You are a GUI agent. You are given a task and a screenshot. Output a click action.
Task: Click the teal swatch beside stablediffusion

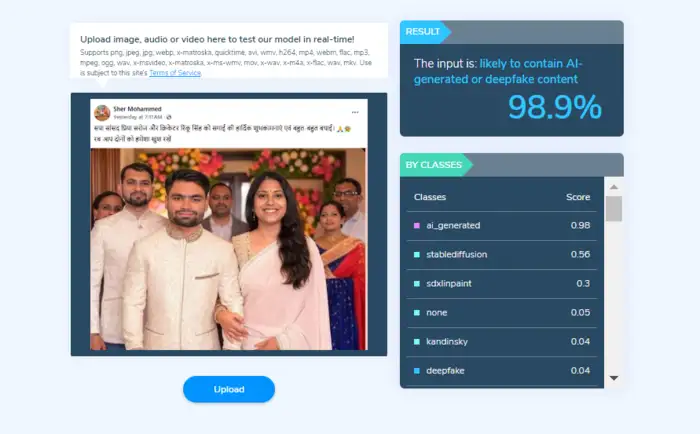pyautogui.click(x=417, y=255)
